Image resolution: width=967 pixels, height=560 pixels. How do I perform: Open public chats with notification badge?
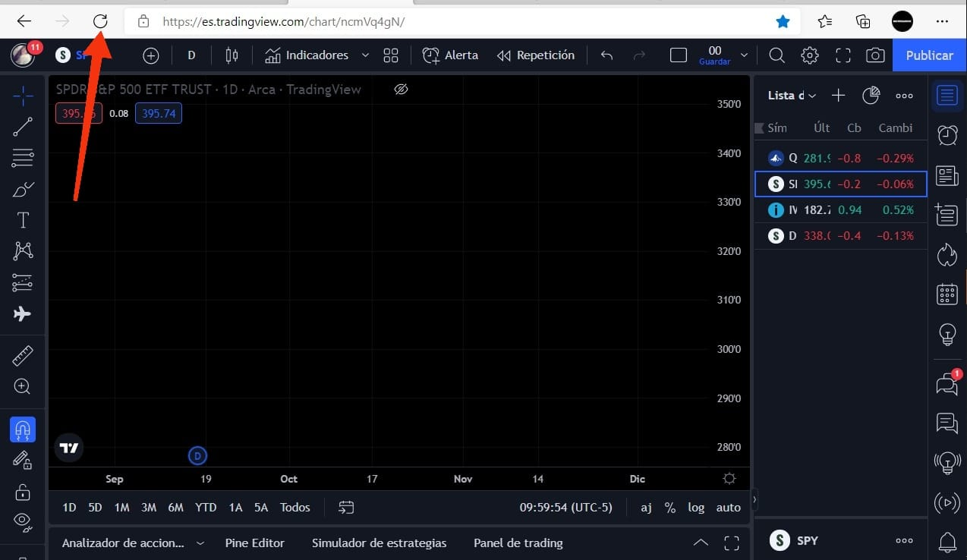pos(947,383)
